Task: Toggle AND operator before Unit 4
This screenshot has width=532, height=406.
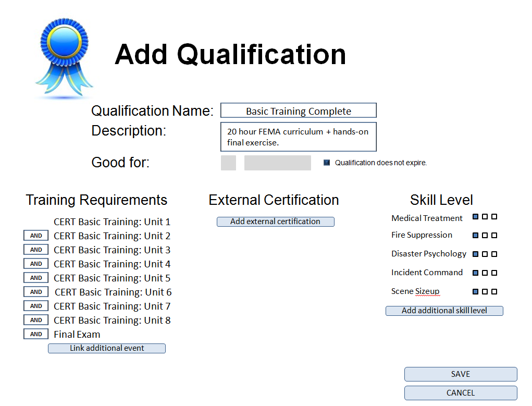Action: (36, 264)
